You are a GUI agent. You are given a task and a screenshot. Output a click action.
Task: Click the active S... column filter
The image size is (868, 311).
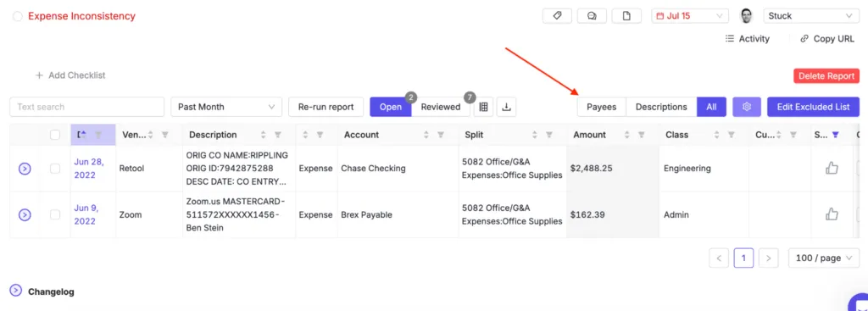[836, 135]
